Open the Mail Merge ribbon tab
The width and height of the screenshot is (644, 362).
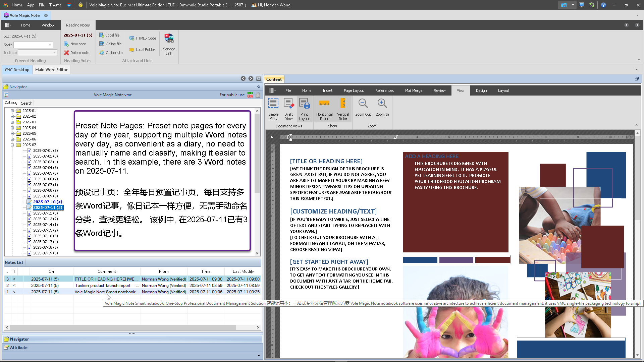(414, 90)
